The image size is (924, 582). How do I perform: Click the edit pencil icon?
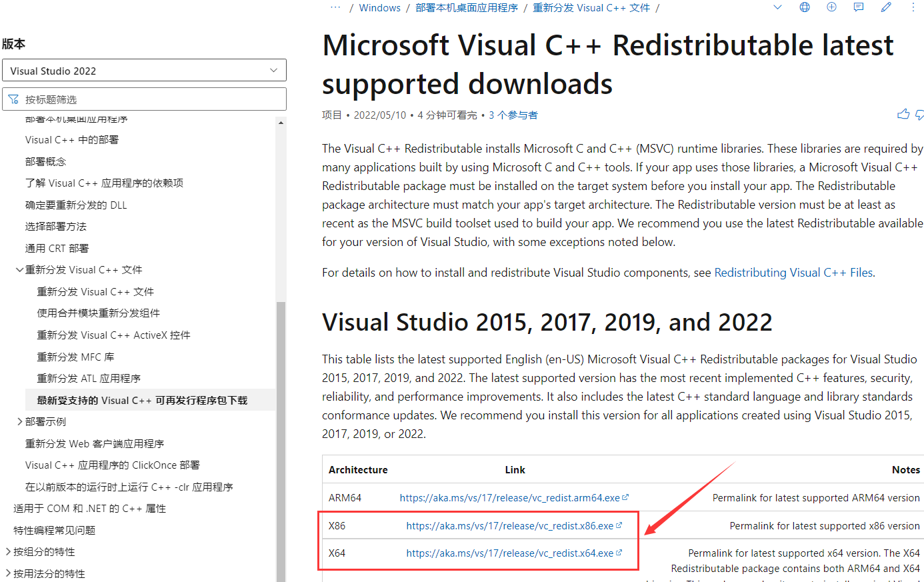[x=886, y=7]
